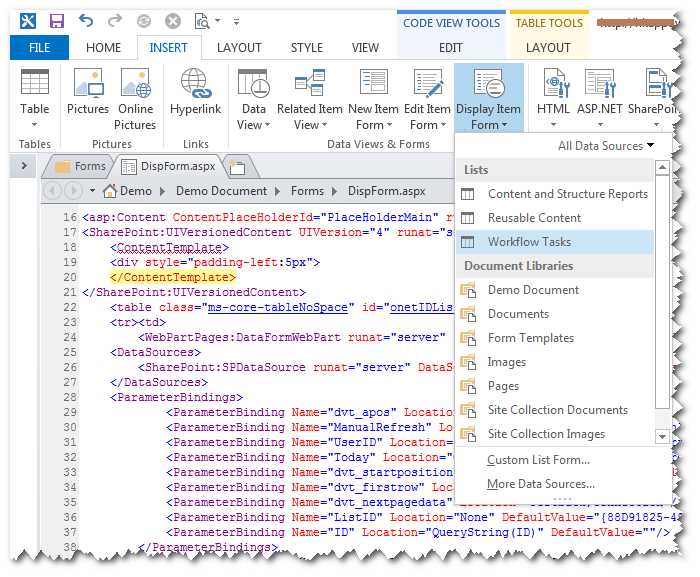Select Documents library
Screen dimensions: 700x577
click(x=554, y=314)
